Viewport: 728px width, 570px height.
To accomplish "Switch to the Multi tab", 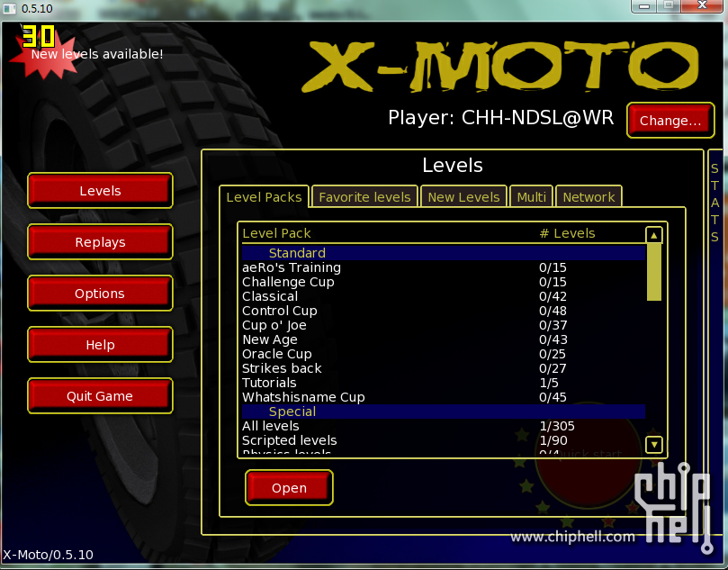I will 531,197.
